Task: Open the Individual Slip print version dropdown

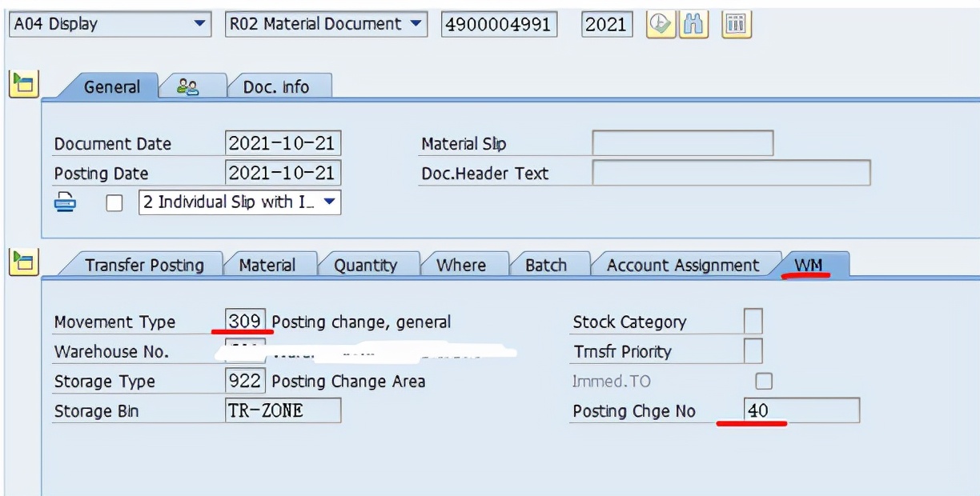Action: [240, 202]
